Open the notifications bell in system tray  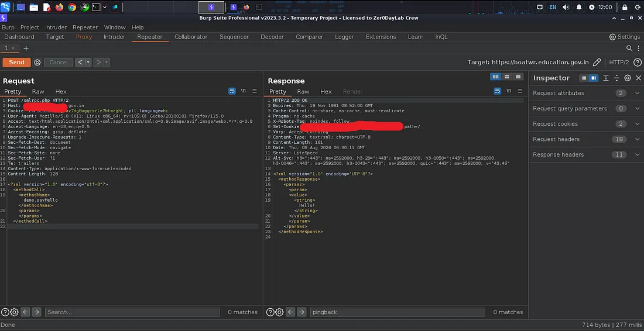579,7
